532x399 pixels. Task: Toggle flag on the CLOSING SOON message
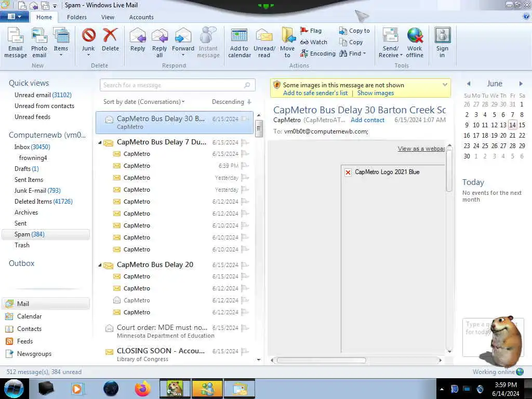tap(245, 352)
